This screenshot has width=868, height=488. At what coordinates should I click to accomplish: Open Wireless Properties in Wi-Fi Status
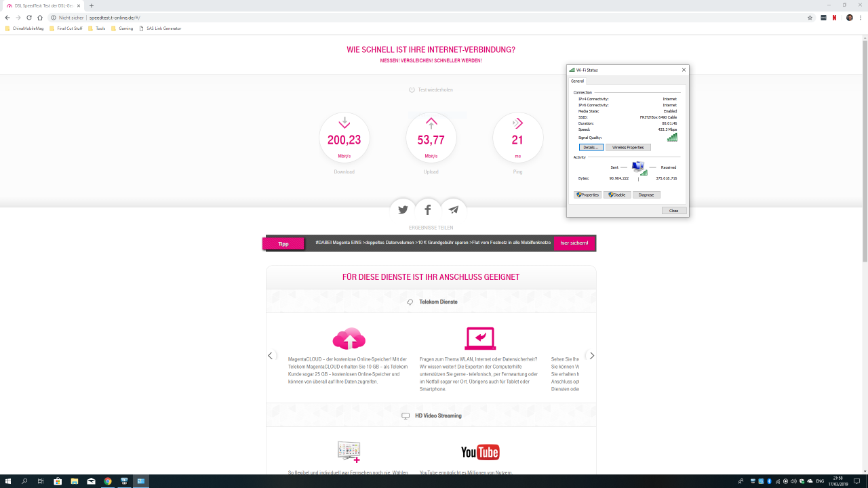628,147
